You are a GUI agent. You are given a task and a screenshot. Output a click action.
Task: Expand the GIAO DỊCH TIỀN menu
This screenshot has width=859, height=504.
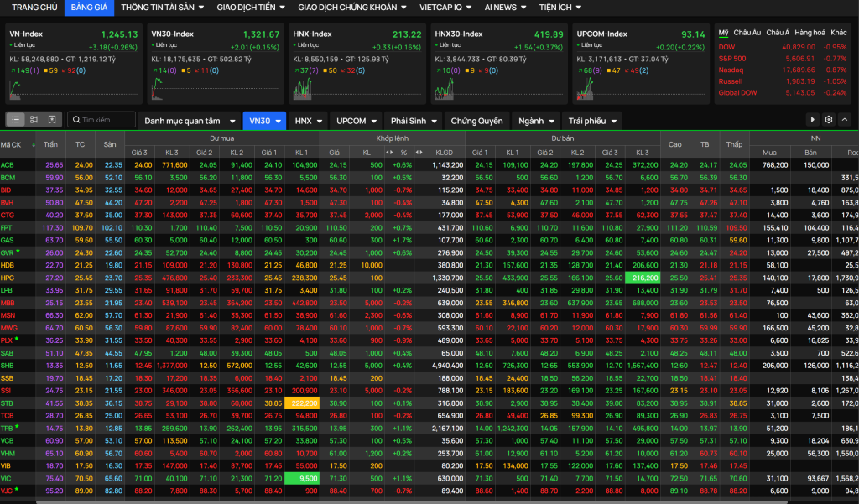[x=251, y=7]
